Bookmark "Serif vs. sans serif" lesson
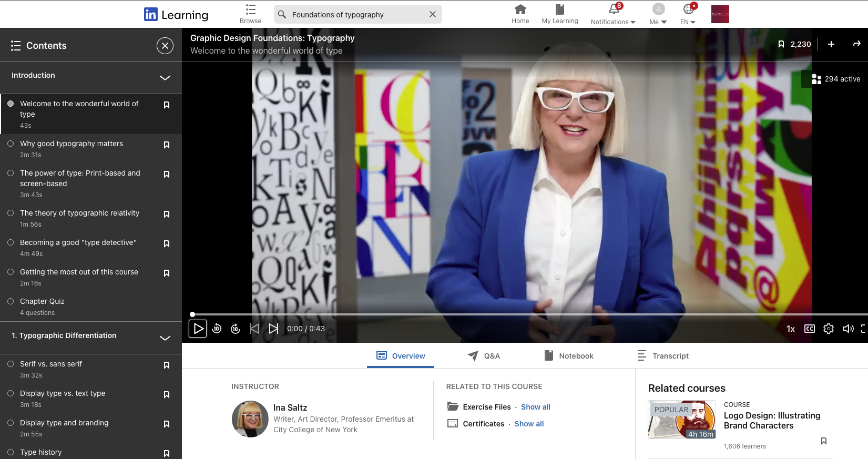This screenshot has height=459, width=868. pyautogui.click(x=167, y=365)
